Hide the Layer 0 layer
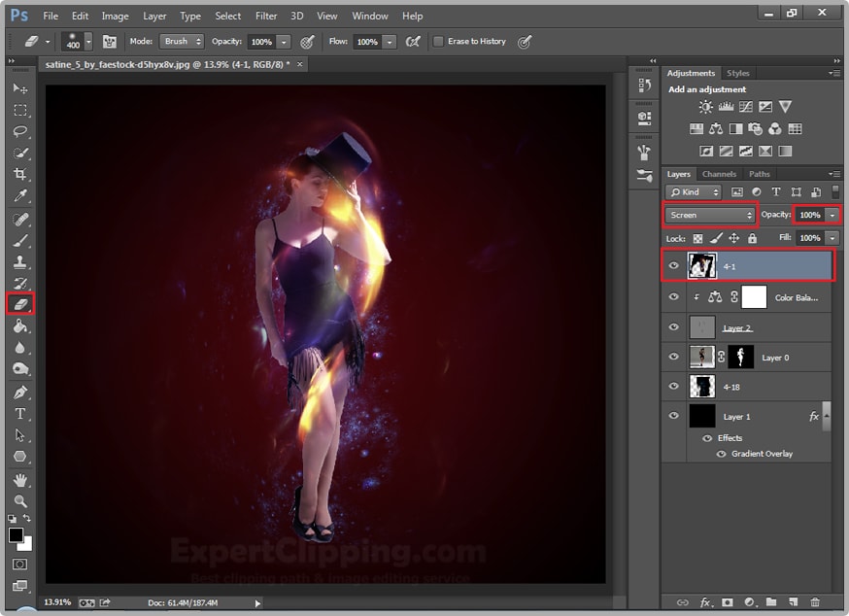This screenshot has height=616, width=849. tap(673, 357)
